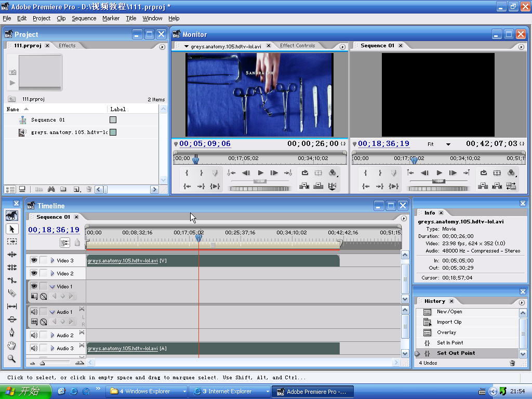532x399 pixels.
Task: Expand the Audio 2 track
Action: point(52,335)
